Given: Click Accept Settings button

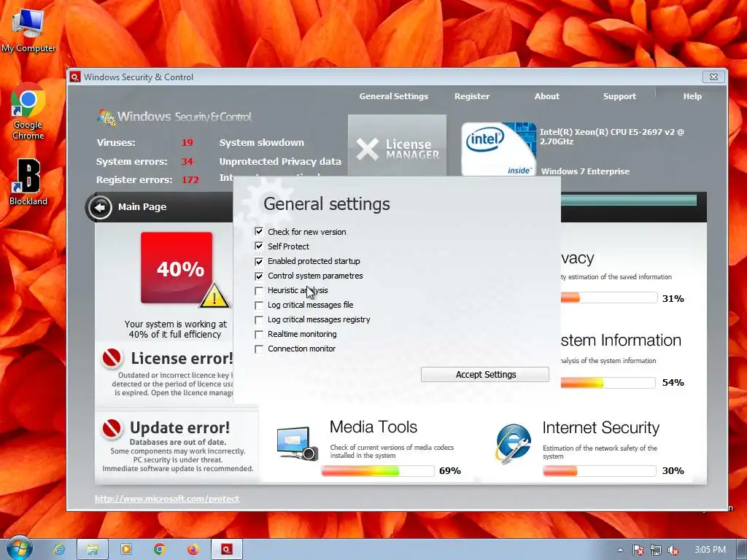Looking at the screenshot, I should click(485, 374).
